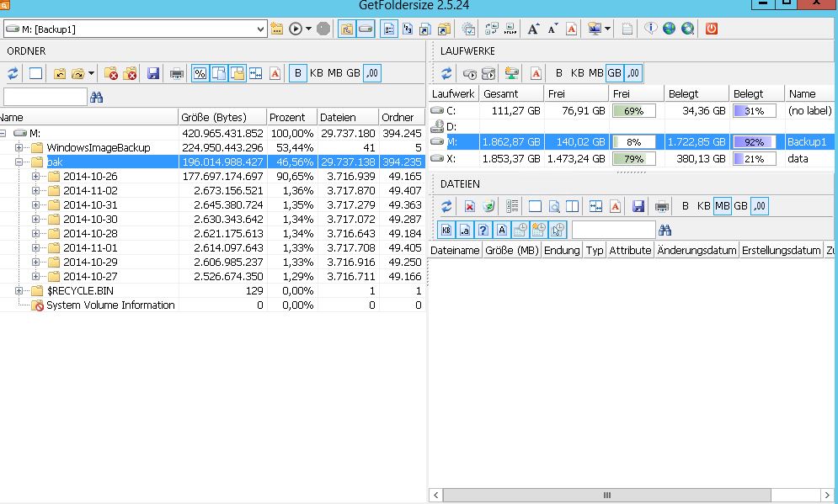Click the binoculars search icon in DATEIEN
Viewport: 838px width, 504px height.
tap(665, 230)
